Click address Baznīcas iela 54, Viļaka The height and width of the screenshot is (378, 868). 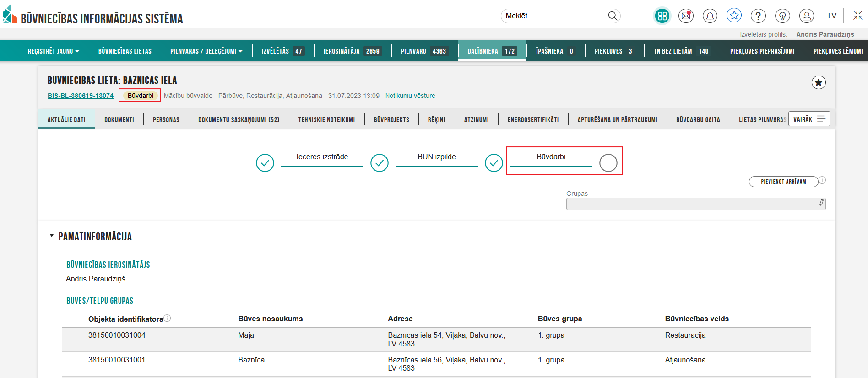point(446,340)
